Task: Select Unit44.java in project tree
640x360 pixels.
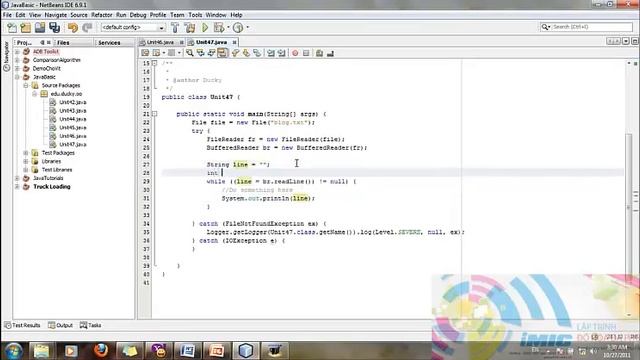Action: click(x=73, y=119)
